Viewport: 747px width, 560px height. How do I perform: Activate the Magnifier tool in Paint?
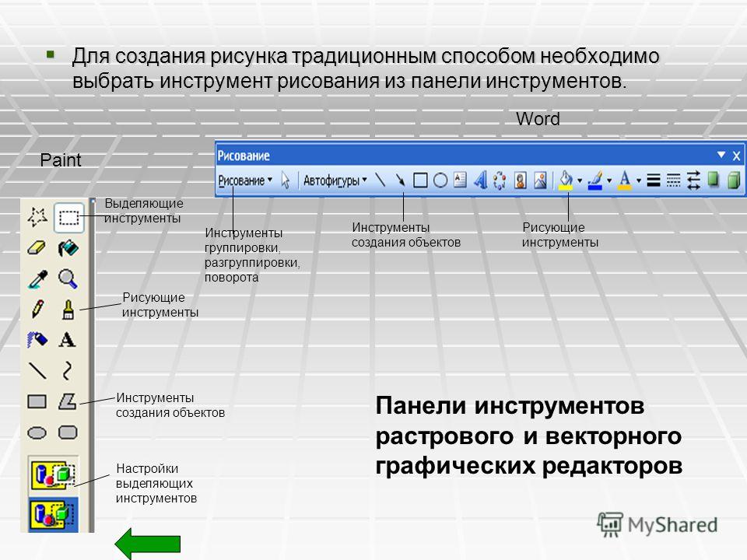(68, 279)
